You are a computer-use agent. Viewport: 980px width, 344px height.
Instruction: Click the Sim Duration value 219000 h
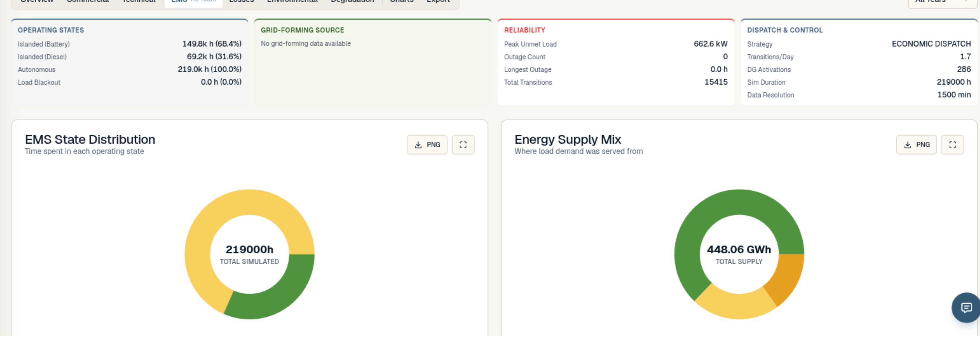954,82
